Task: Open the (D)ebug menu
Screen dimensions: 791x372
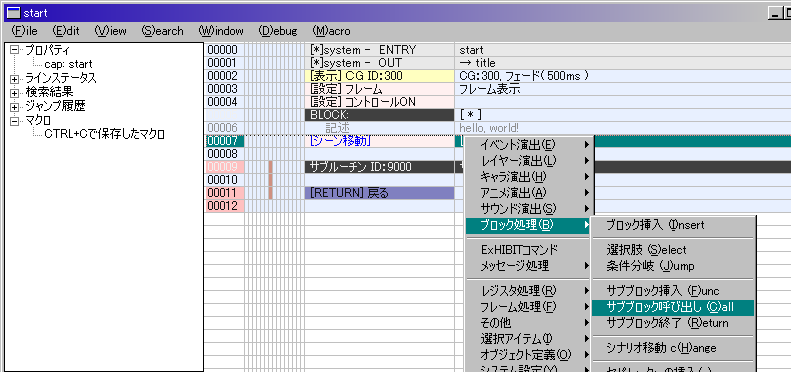Action: point(278,31)
